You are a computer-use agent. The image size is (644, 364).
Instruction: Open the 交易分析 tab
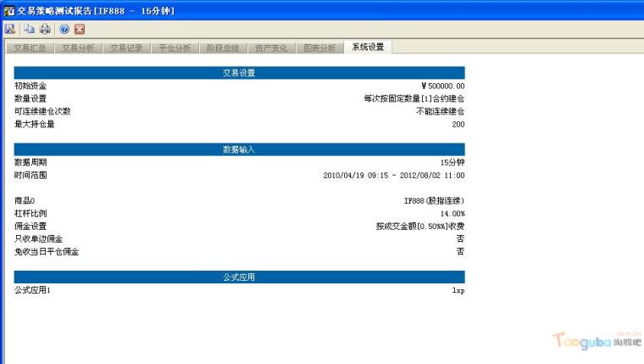[78, 48]
